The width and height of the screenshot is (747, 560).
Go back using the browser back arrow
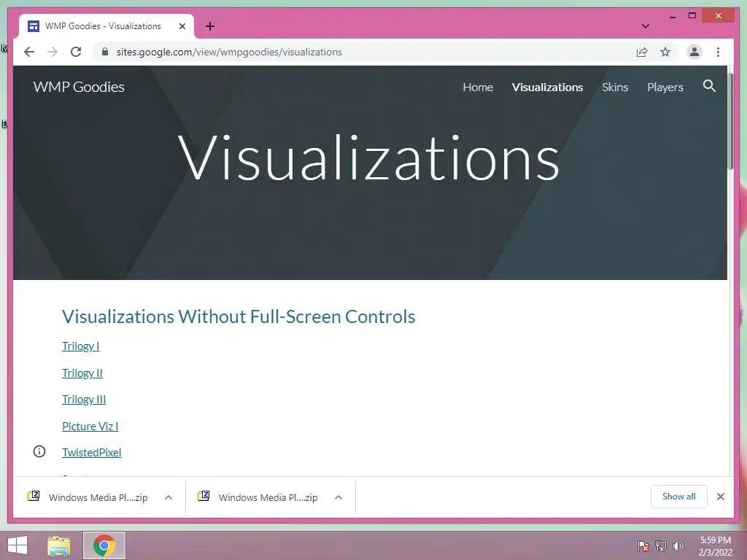pos(29,52)
